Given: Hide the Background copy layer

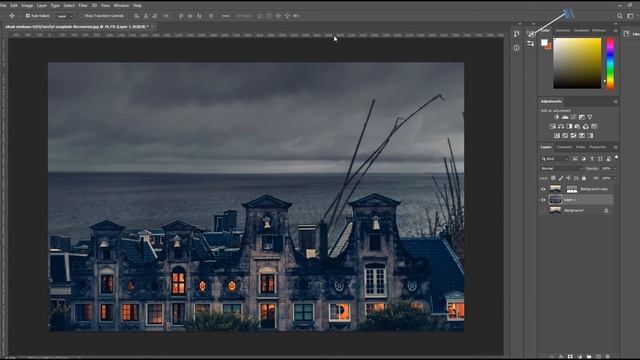Looking at the screenshot, I should (543, 189).
